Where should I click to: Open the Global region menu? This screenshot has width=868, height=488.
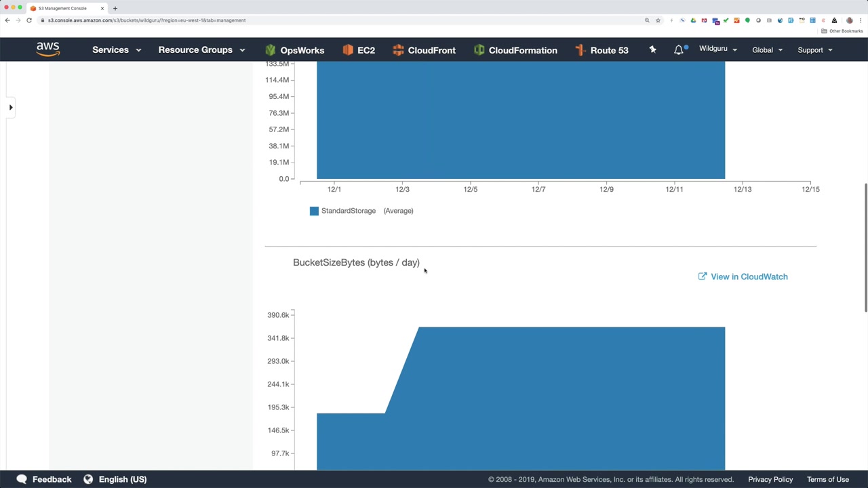pyautogui.click(x=767, y=49)
